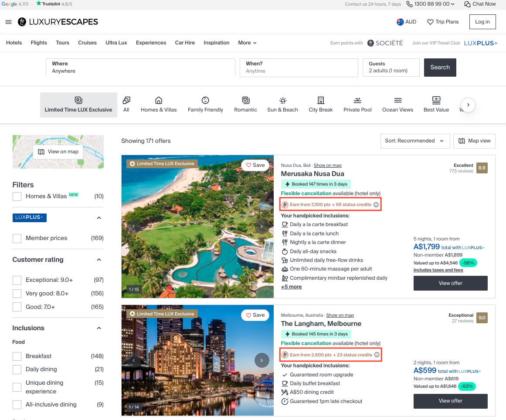Viewport: 506px width, 420px height.
Task: Open the More navigation dropdown
Action: [247, 43]
